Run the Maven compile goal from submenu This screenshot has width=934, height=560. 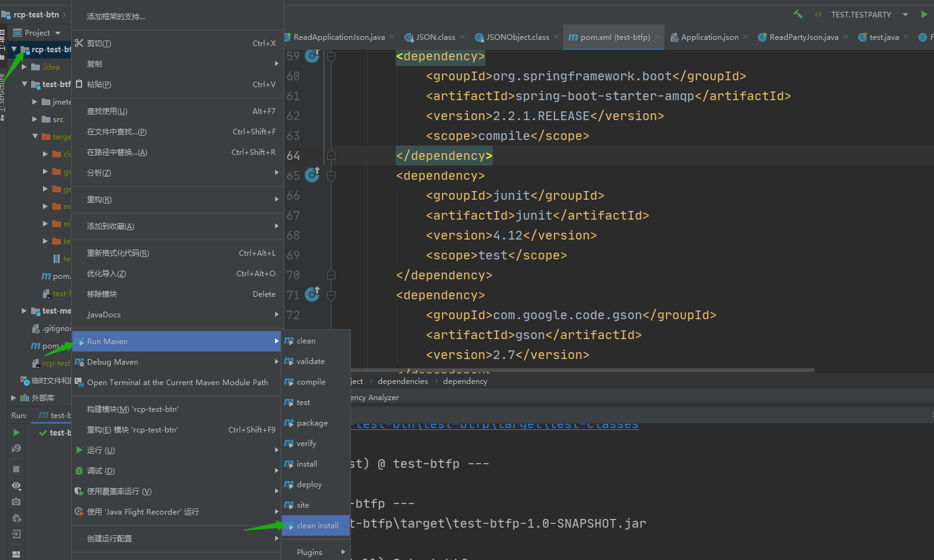click(316, 382)
